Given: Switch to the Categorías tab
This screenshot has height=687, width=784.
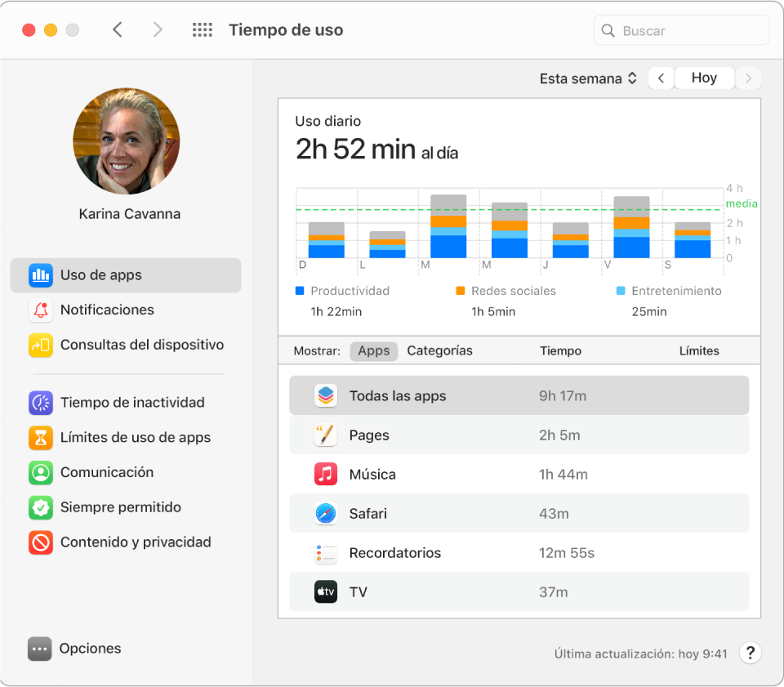Looking at the screenshot, I should click(x=439, y=350).
